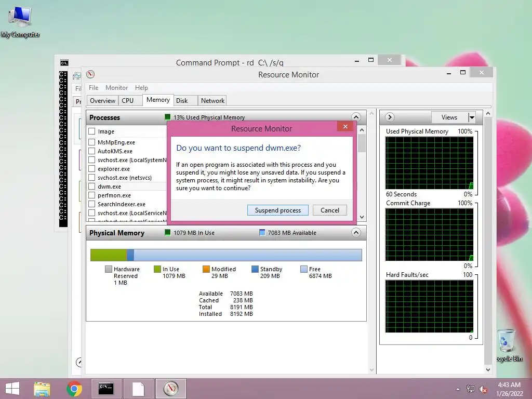Check the svchost.exe (netsvcs) checkbox
Screen dimensions: 532x399
[91, 178]
